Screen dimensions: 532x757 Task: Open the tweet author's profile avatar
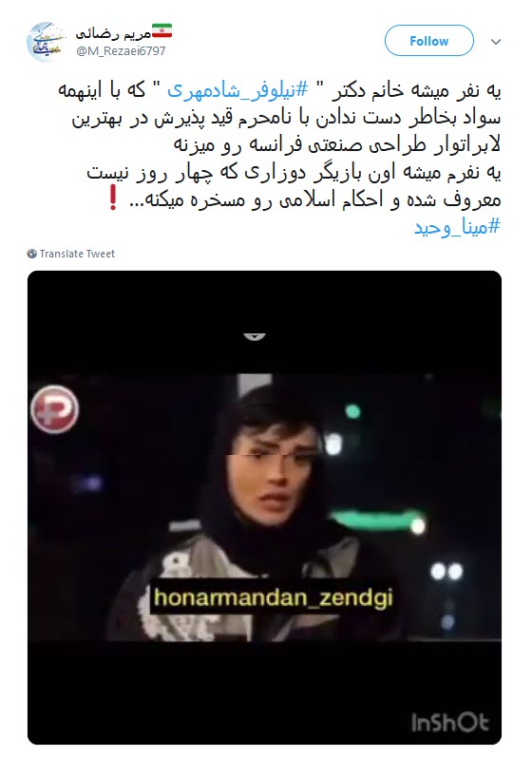click(x=47, y=42)
